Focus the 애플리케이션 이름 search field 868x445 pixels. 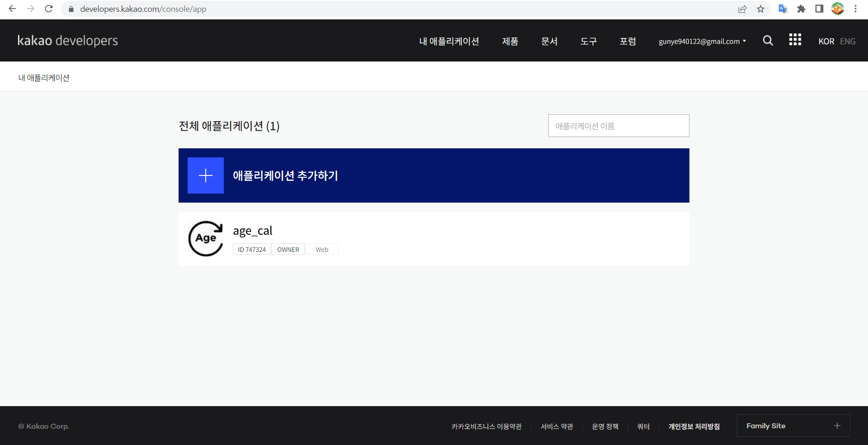pos(619,126)
